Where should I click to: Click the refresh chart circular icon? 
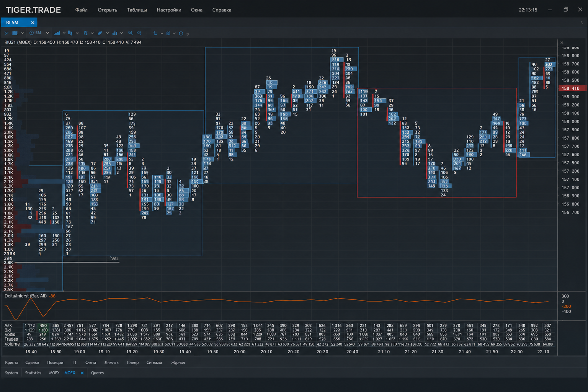pos(181,33)
